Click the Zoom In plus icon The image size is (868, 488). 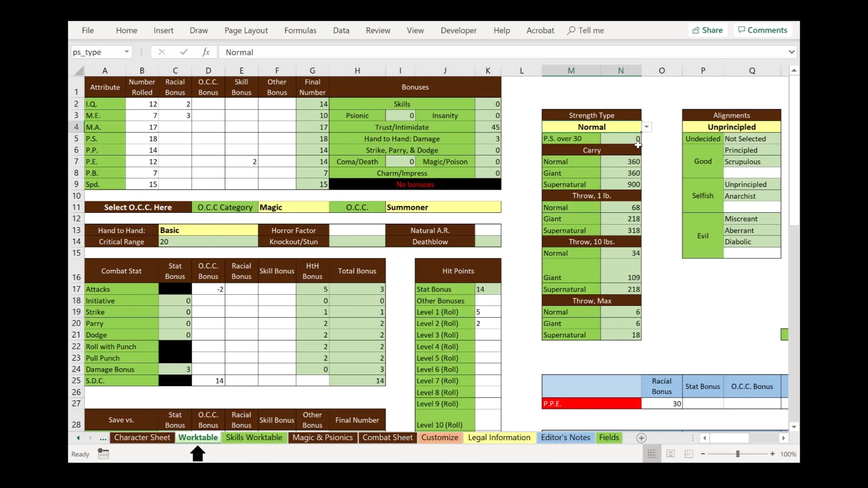(772, 454)
